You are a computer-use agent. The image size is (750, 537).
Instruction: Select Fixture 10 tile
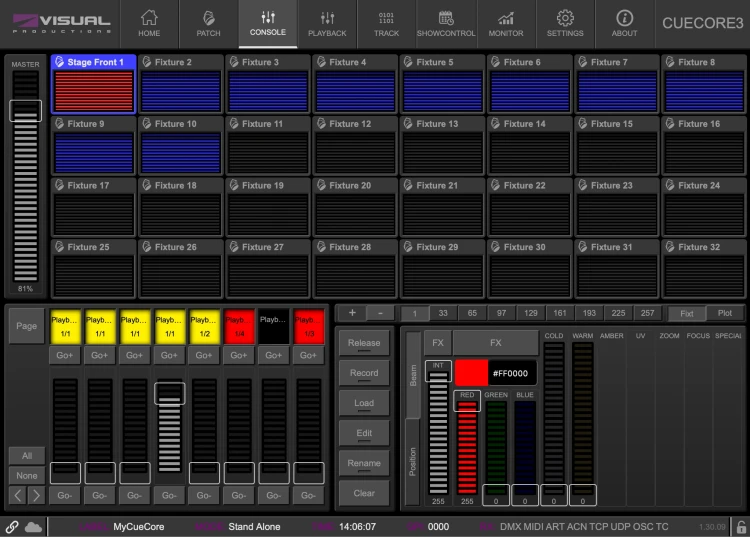[181, 146]
